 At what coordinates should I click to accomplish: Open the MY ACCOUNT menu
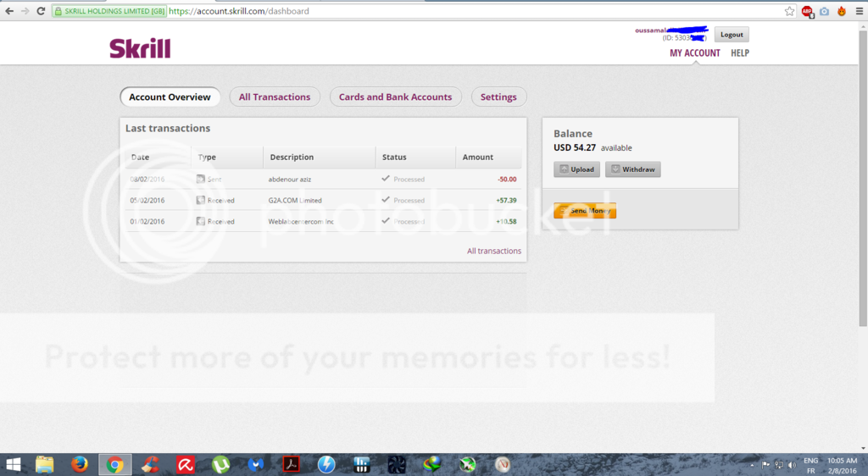pyautogui.click(x=695, y=53)
